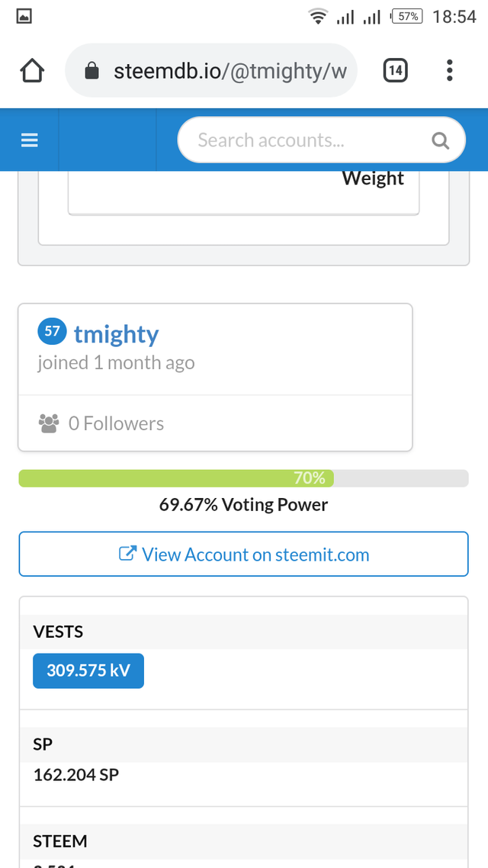This screenshot has height=868, width=488.
Task: Tap the site security padlock icon
Action: pos(91,72)
